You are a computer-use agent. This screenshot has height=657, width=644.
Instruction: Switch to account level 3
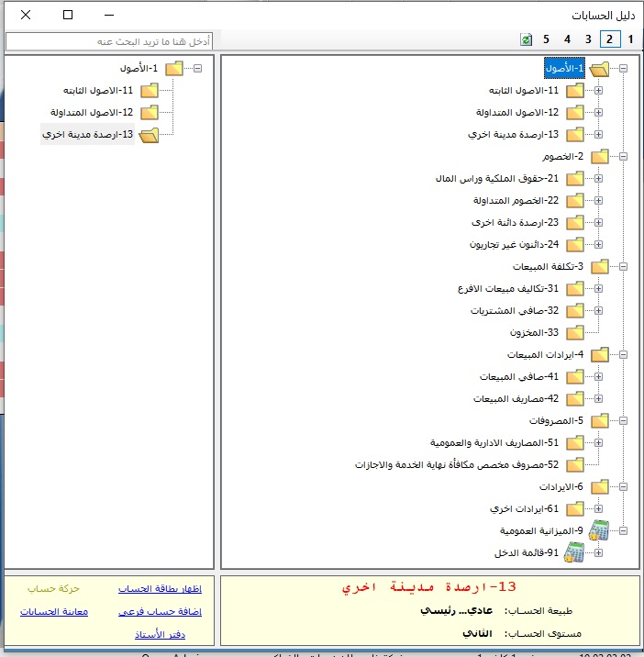[x=588, y=39]
